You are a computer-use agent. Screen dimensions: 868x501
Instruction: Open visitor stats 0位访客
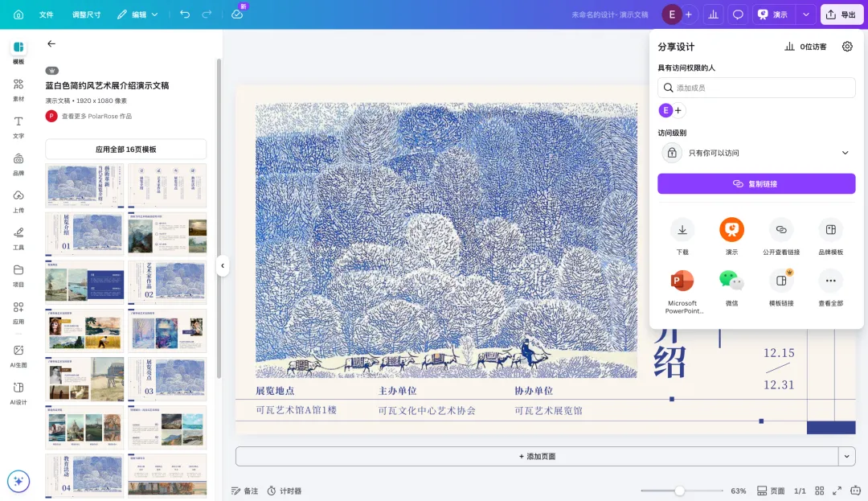click(805, 47)
